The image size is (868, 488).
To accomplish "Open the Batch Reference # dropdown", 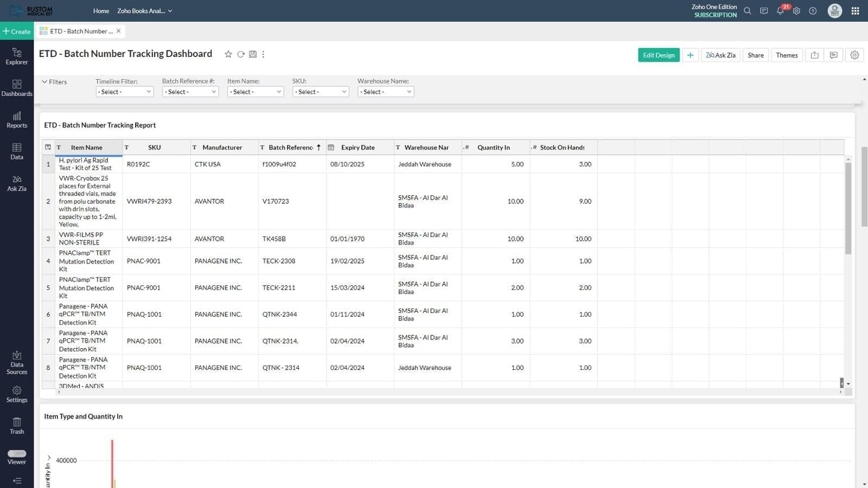I will coord(190,92).
